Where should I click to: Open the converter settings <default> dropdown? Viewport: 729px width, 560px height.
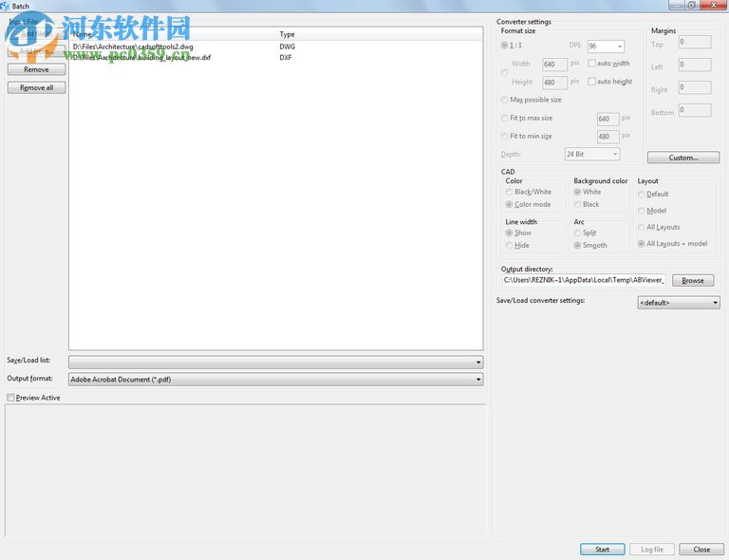point(679,303)
